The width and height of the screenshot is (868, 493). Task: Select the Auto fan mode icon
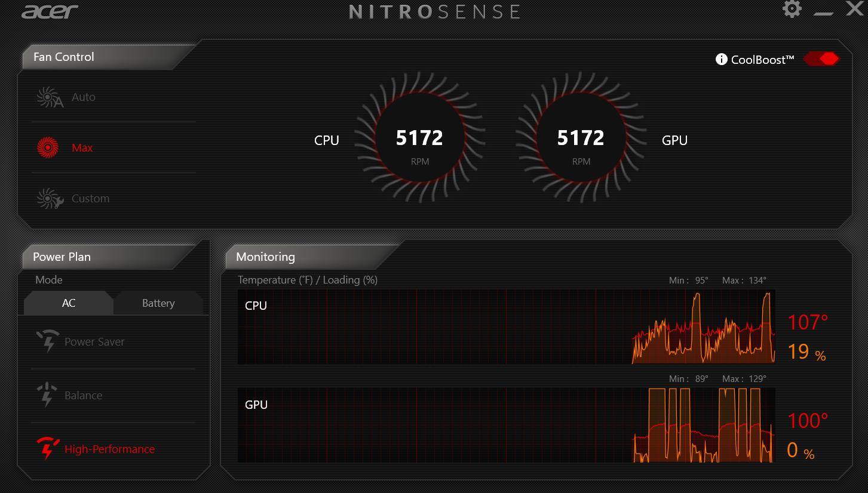[48, 96]
